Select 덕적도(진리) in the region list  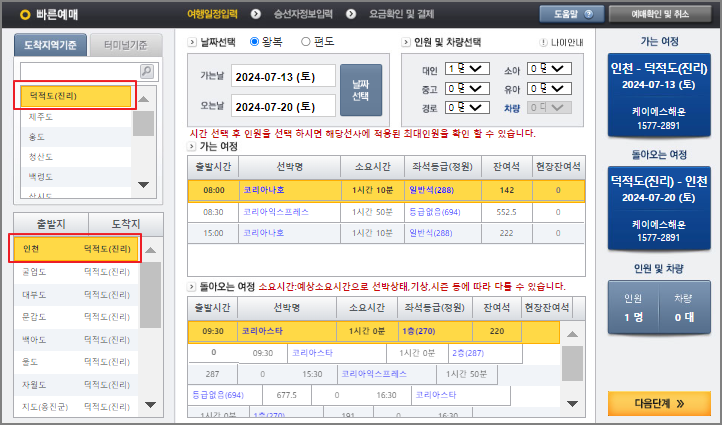click(x=76, y=96)
